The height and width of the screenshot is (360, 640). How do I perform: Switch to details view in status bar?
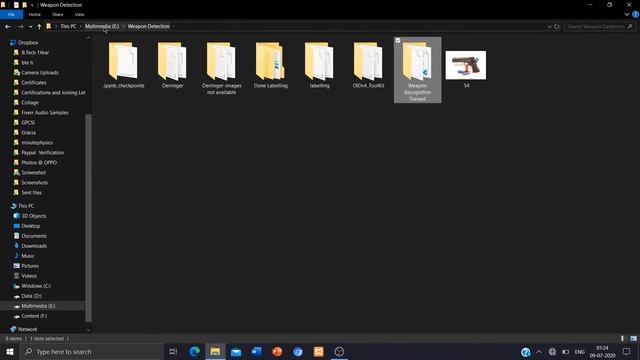622,338
